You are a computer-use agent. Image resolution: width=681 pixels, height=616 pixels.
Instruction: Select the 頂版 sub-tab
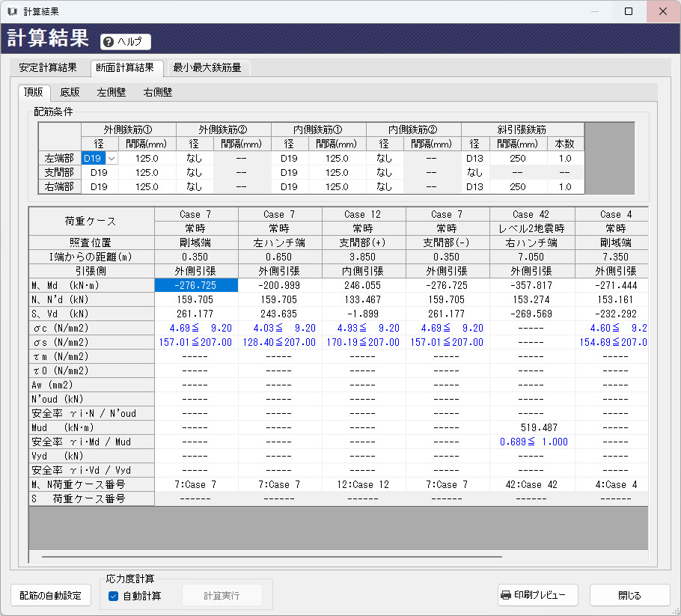click(34, 92)
